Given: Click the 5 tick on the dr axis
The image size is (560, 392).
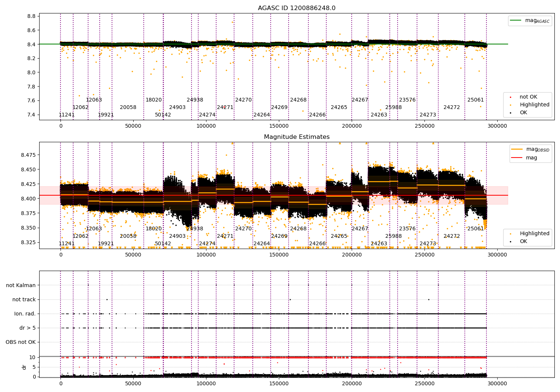Looking at the screenshot, I should point(34,367).
